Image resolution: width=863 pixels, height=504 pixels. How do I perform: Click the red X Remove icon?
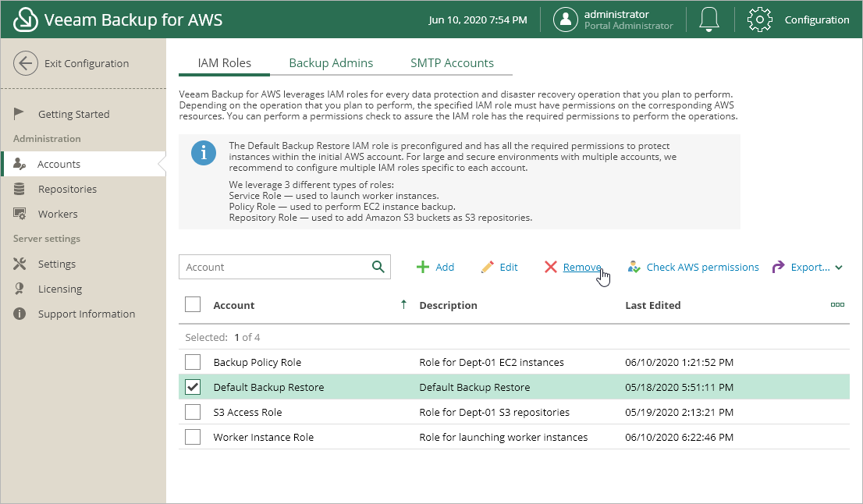[x=550, y=267]
